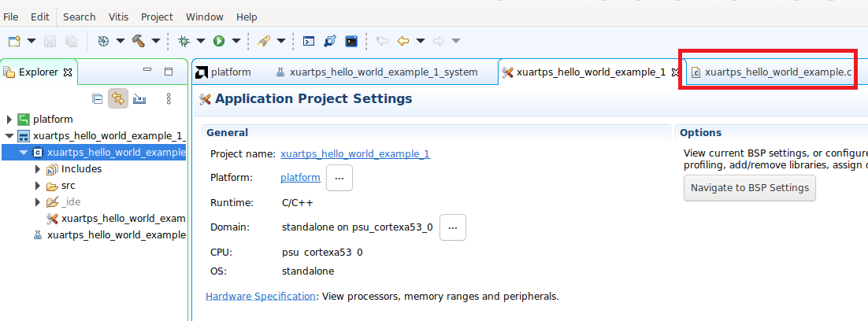
Task: Toggle Link with Editor in Explorer
Action: 118,98
